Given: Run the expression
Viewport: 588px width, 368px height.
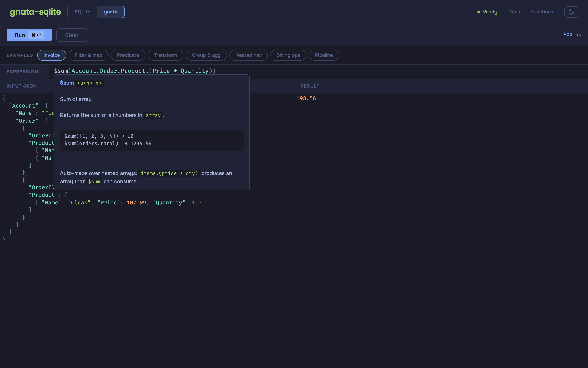Looking at the screenshot, I should click(x=29, y=35).
